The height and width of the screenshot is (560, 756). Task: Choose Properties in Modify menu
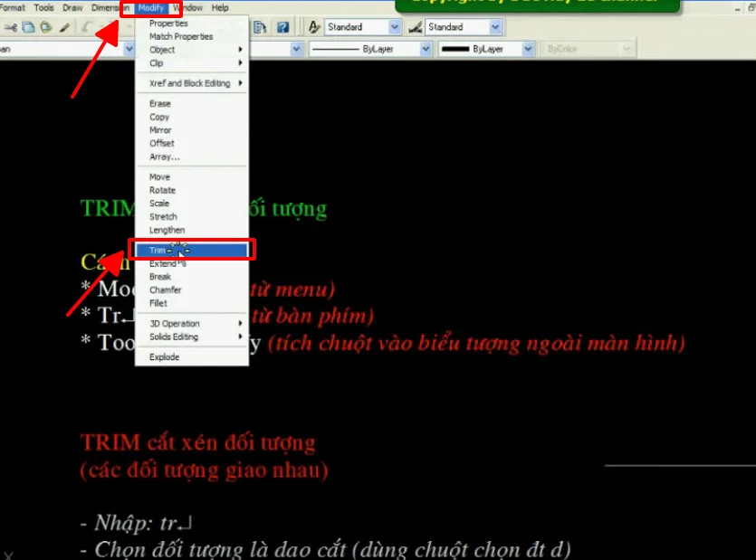coord(192,24)
